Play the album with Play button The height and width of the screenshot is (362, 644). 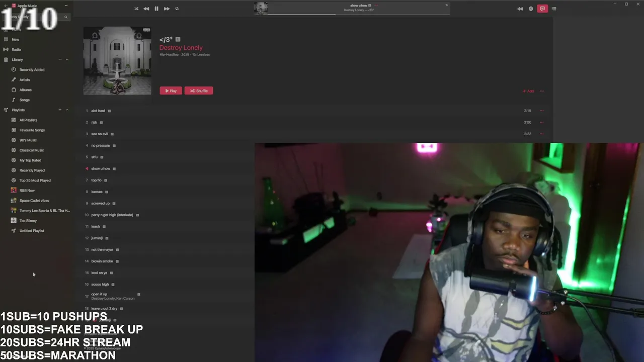click(171, 90)
